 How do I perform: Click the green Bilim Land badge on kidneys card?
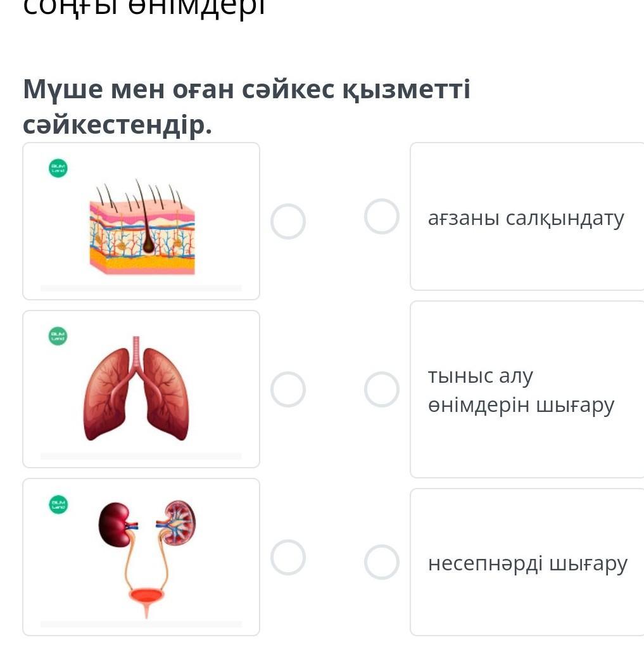click(58, 504)
